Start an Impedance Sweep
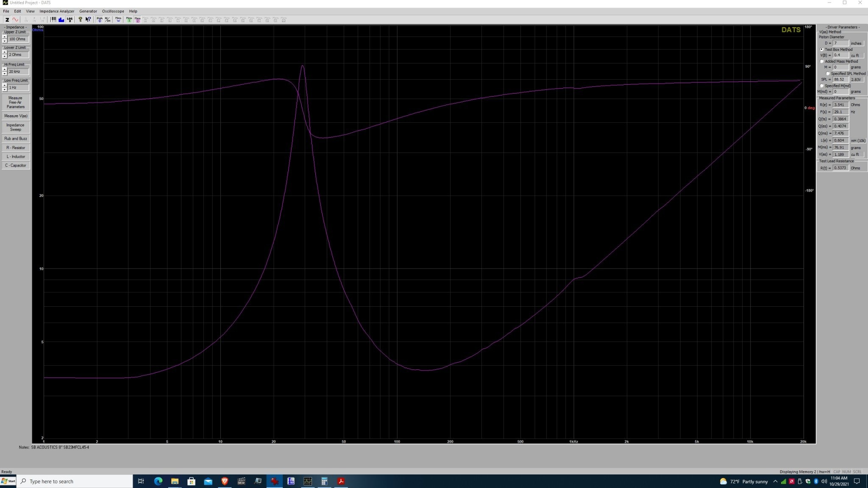868x488 pixels. 16,127
